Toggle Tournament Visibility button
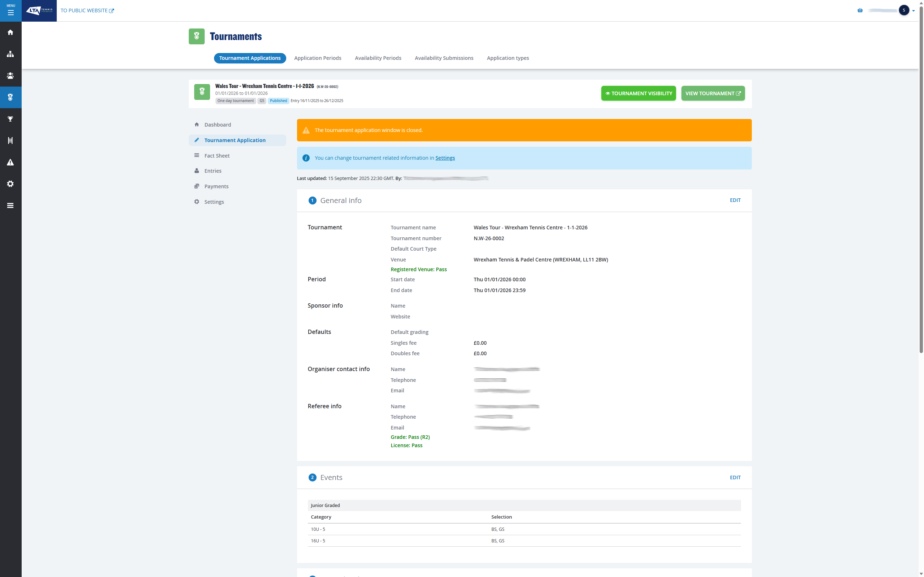Screen dimensions: 924x577 click(638, 93)
